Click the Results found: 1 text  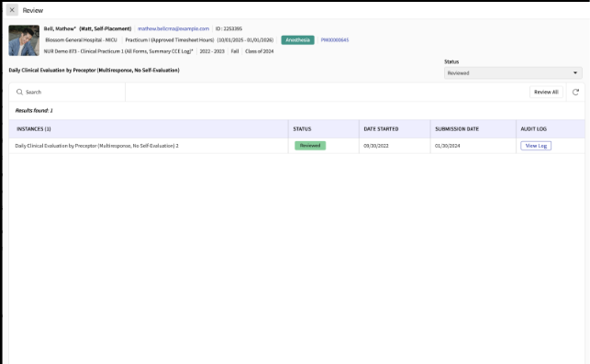click(x=34, y=111)
